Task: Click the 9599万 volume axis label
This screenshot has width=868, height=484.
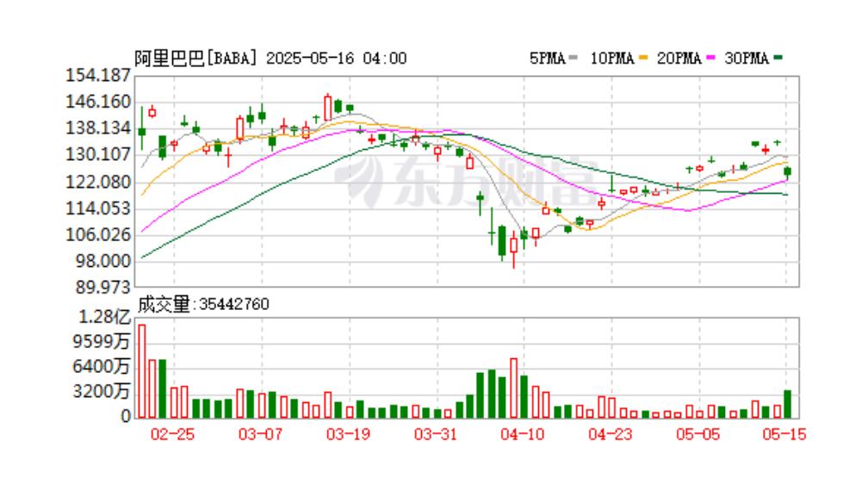Action: click(102, 342)
